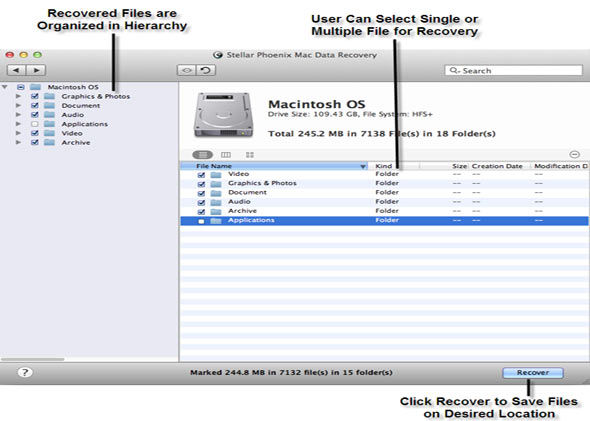Toggle the preview eye button
This screenshot has width=590, height=421.
point(187,70)
